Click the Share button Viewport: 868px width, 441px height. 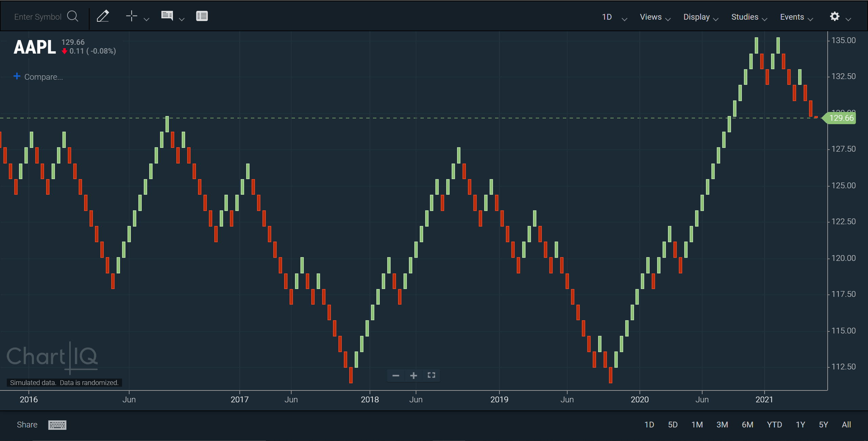pyautogui.click(x=27, y=425)
